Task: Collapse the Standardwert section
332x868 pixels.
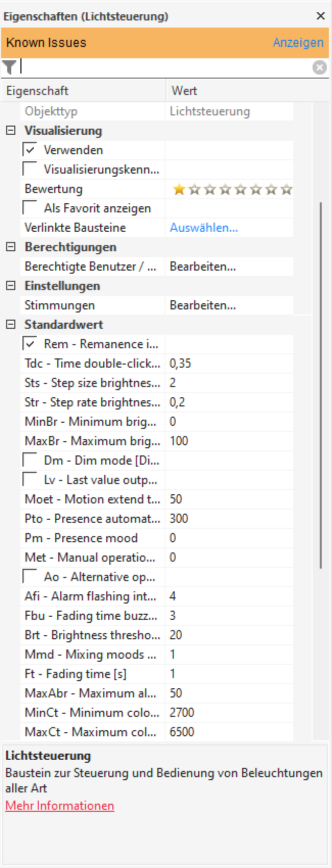Action: click(11, 325)
